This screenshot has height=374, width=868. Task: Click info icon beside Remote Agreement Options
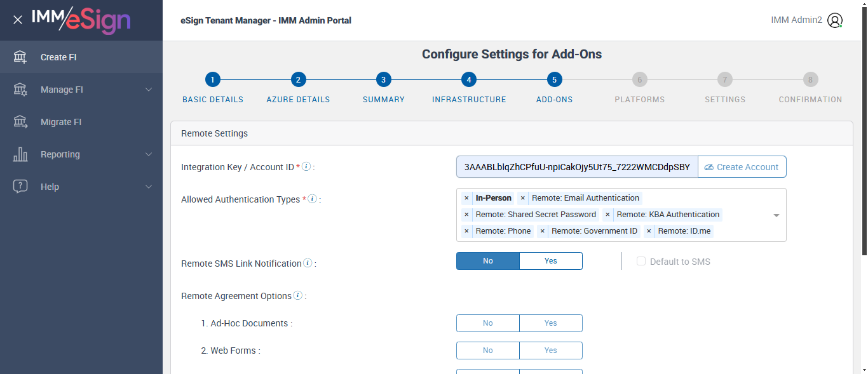[x=297, y=295]
